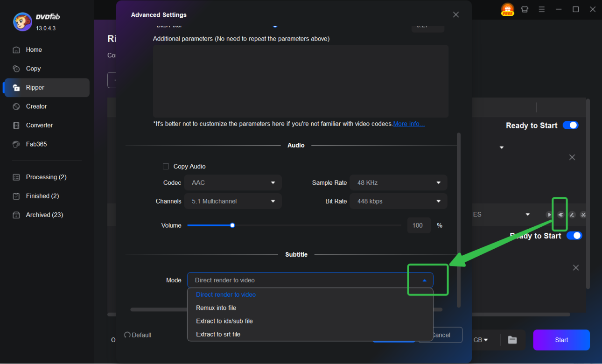Choose Remux into file option
602x364 pixels.
(216, 308)
